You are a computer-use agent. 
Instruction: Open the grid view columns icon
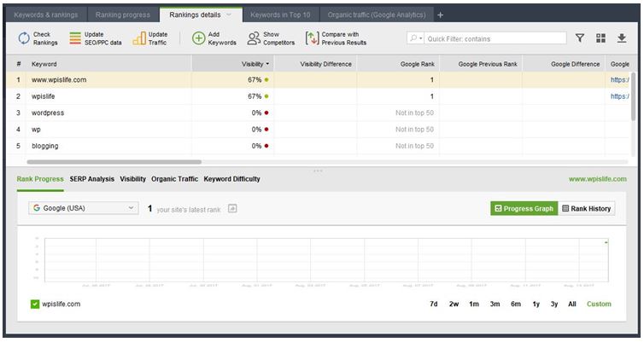[601, 38]
